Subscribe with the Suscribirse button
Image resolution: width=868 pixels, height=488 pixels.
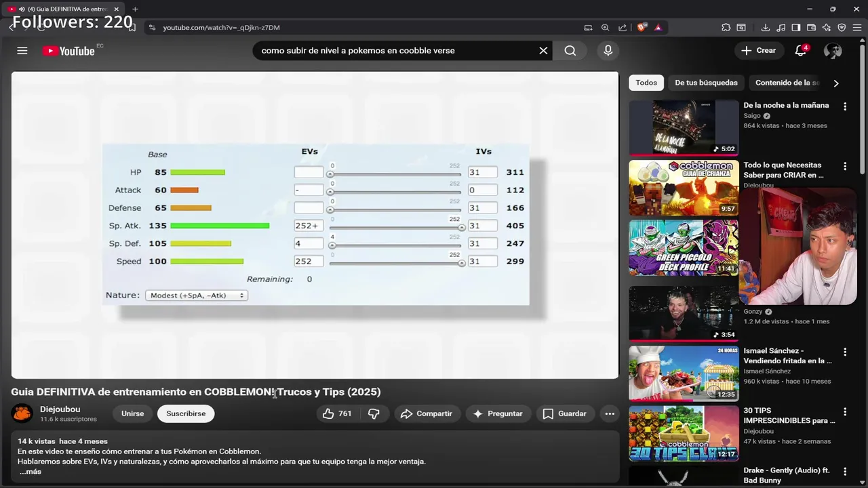tap(186, 413)
